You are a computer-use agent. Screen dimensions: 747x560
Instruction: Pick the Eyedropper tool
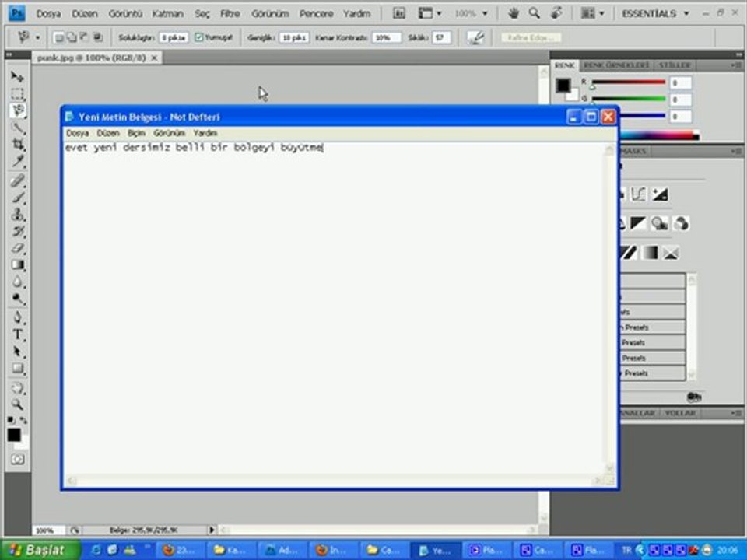tap(17, 163)
